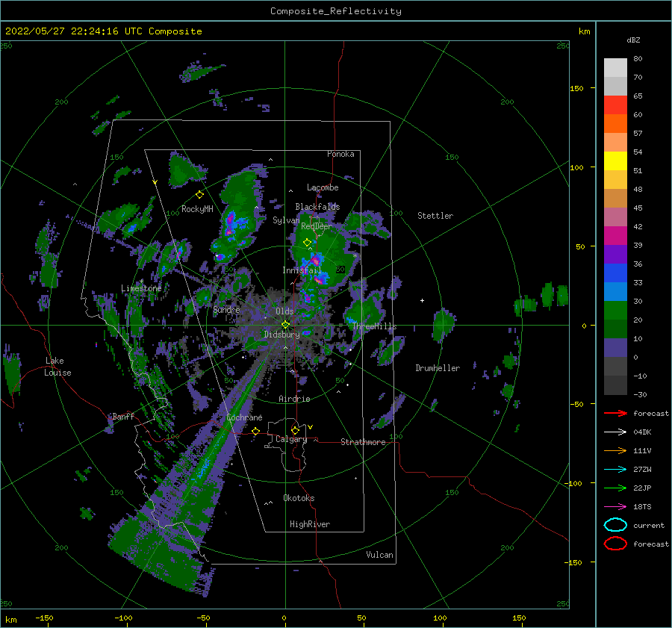Click the 04DK legend text

(x=642, y=432)
